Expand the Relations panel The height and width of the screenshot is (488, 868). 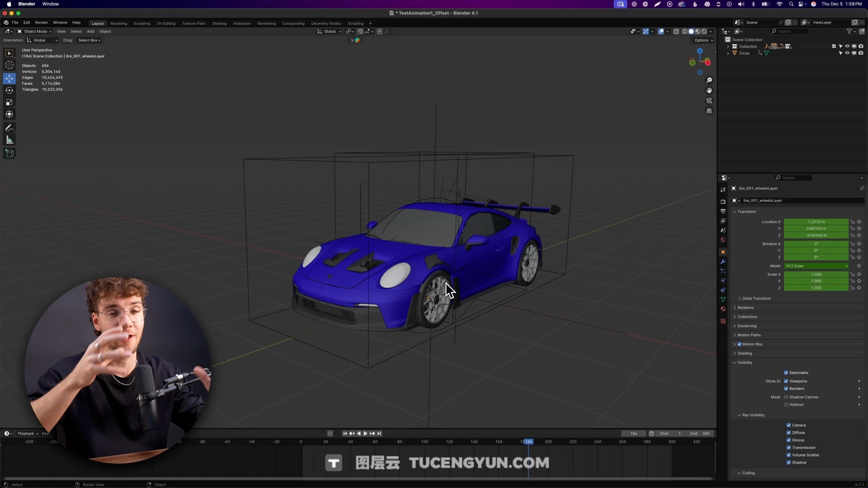(x=745, y=307)
